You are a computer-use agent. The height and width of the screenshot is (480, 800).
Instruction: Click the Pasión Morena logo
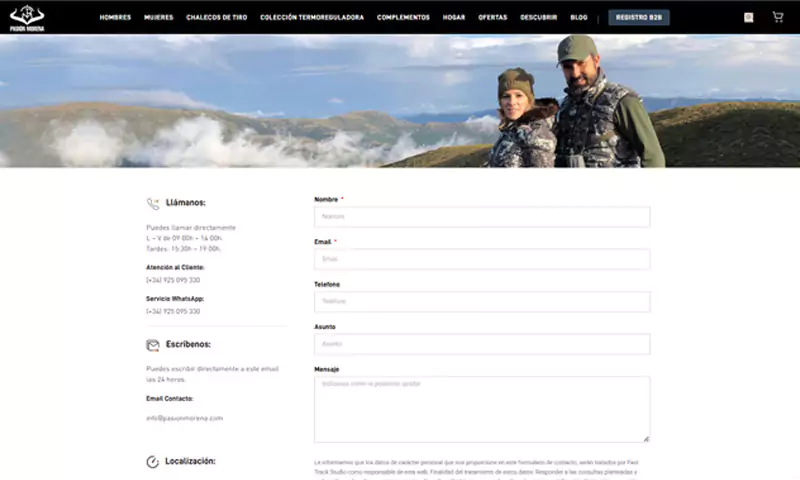click(x=27, y=18)
